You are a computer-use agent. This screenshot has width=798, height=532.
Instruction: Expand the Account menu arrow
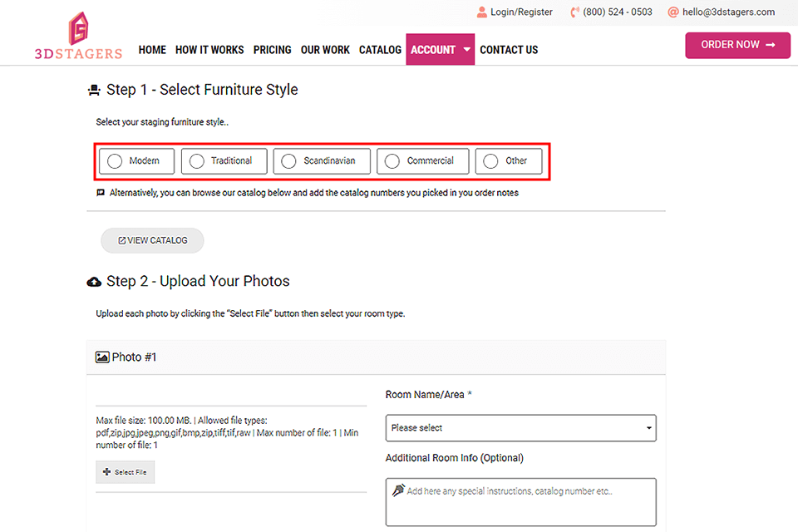tap(467, 50)
